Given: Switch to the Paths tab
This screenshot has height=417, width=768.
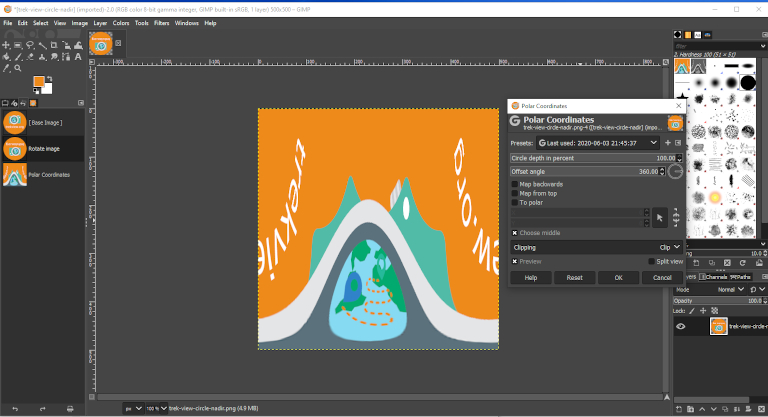Looking at the screenshot, I should [740, 277].
